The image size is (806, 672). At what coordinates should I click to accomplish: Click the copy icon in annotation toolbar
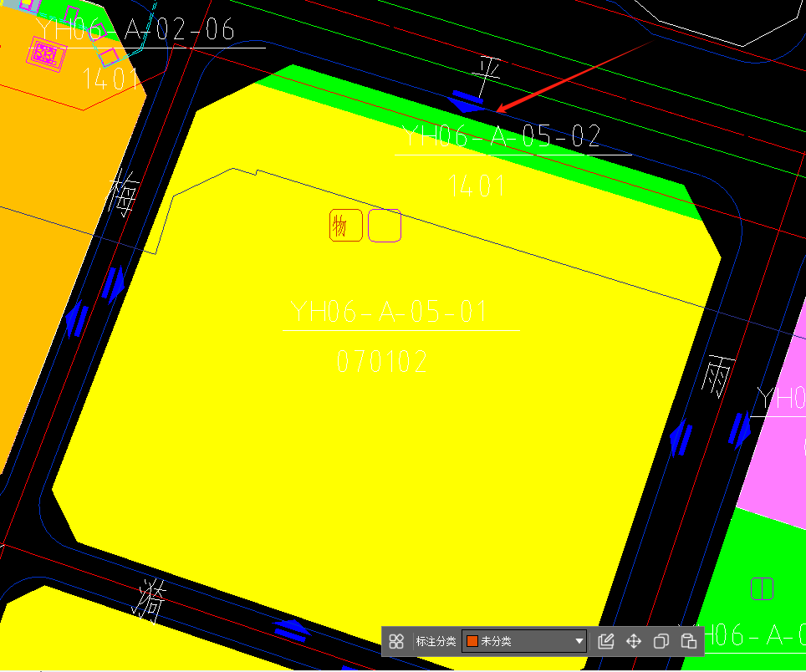(661, 642)
